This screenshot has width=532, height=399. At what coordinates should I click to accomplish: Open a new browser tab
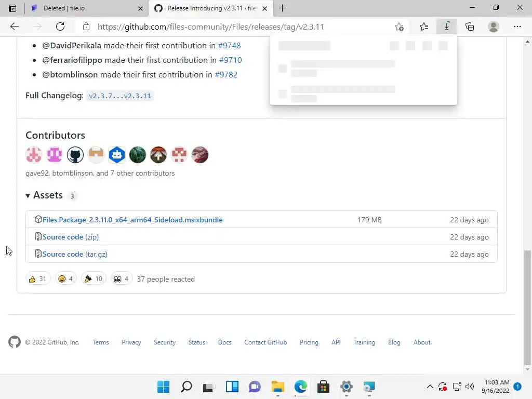click(x=282, y=8)
